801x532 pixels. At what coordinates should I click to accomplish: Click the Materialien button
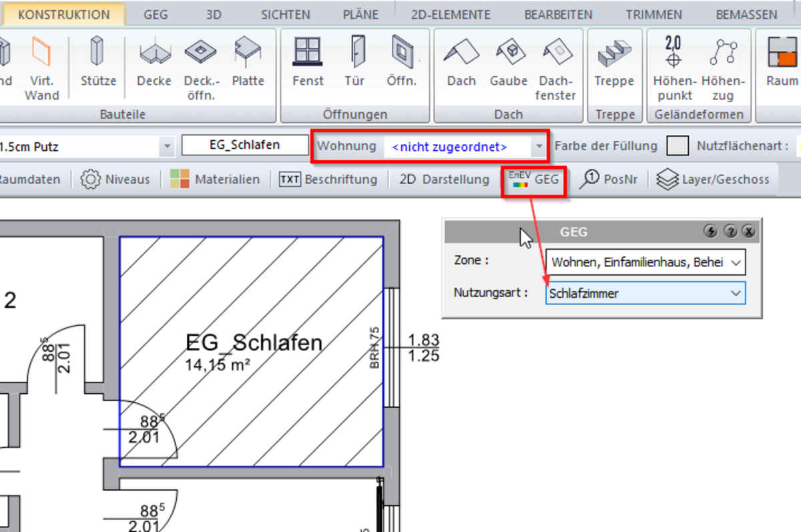215,180
